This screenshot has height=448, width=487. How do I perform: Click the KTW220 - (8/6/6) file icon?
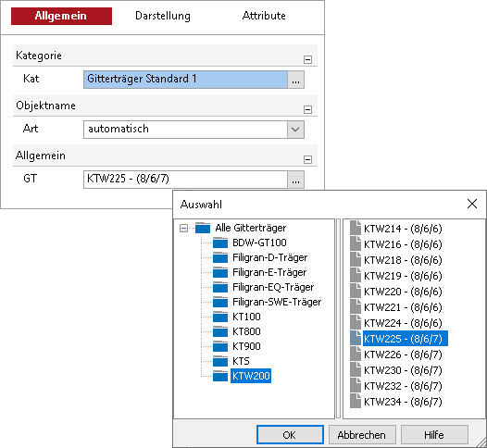click(356, 292)
